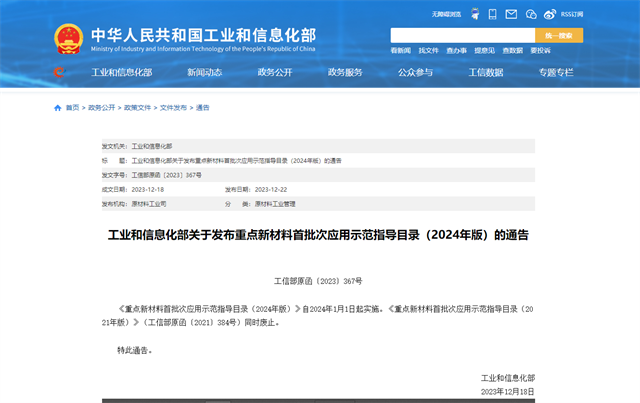Image resolution: width=640 pixels, height=403 pixels.
Task: Go to 首页 in the breadcrumb
Action: (x=72, y=108)
